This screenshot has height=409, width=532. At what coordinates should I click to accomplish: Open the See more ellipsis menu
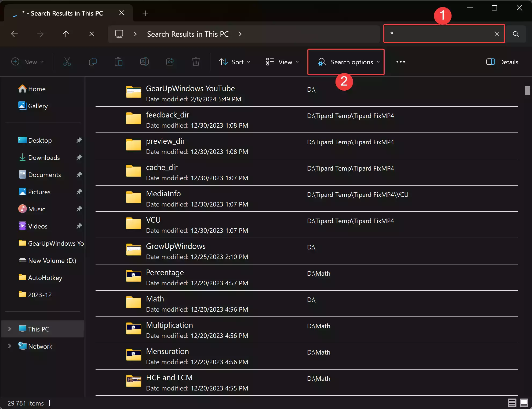(x=400, y=62)
